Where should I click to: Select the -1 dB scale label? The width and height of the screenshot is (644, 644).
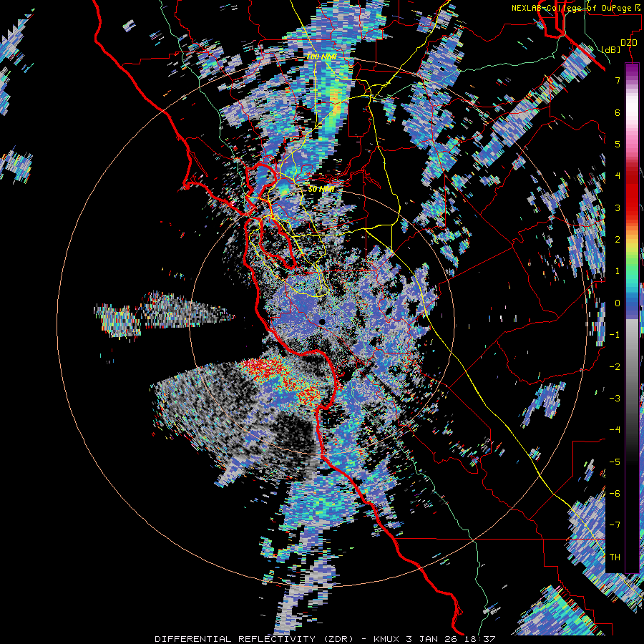click(615, 334)
